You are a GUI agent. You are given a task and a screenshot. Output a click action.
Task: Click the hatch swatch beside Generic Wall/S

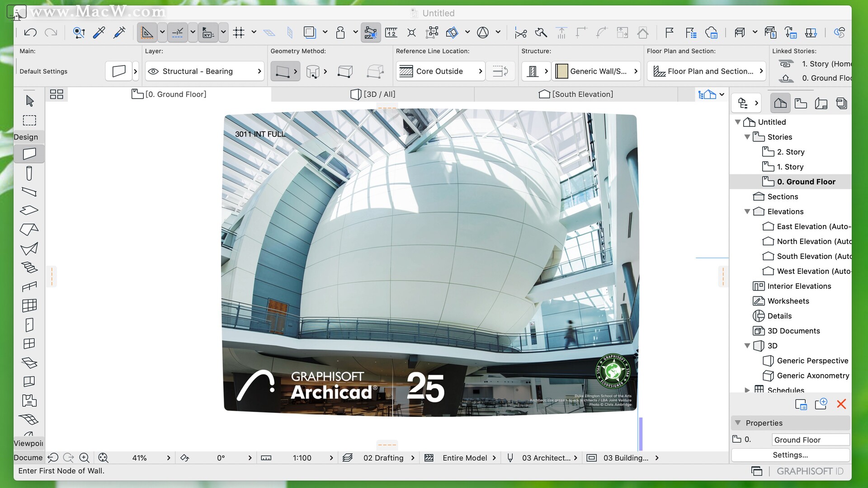click(561, 71)
